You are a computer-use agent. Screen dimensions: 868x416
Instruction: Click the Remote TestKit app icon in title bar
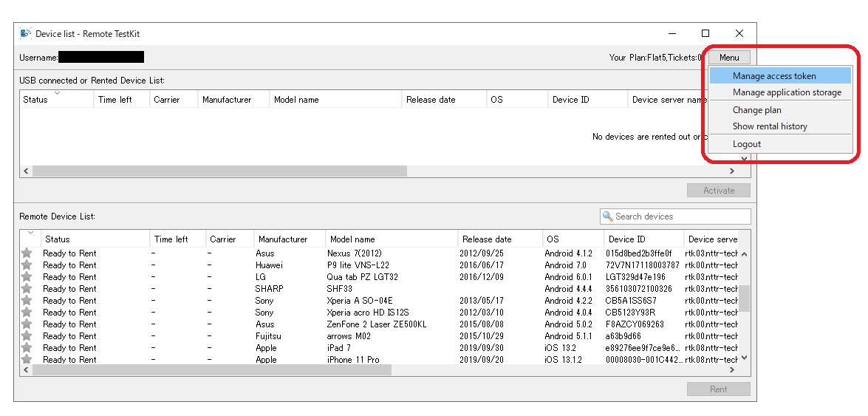click(x=25, y=33)
